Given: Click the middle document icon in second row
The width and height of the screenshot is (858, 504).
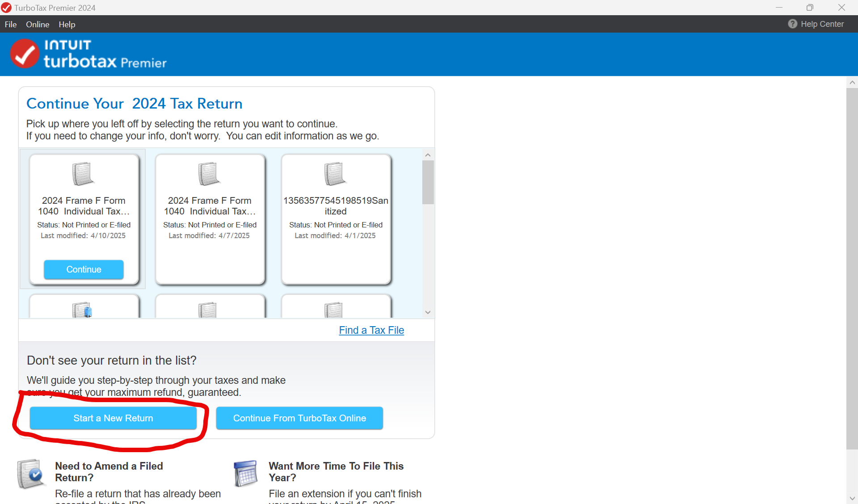Looking at the screenshot, I should click(x=208, y=310).
